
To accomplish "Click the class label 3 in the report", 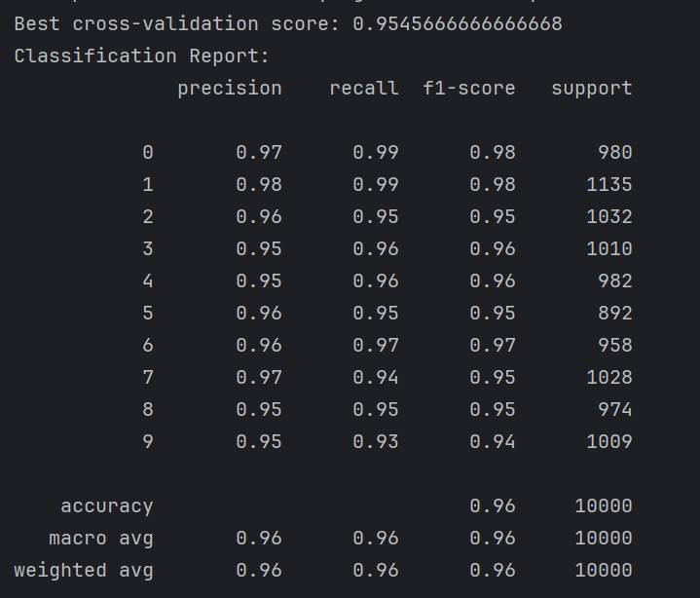I will (147, 248).
